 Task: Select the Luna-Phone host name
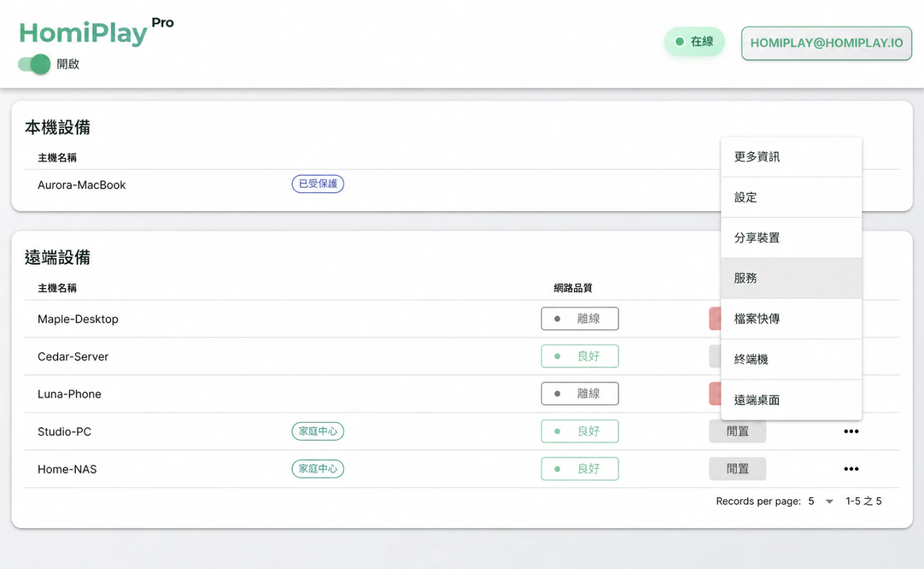(69, 394)
